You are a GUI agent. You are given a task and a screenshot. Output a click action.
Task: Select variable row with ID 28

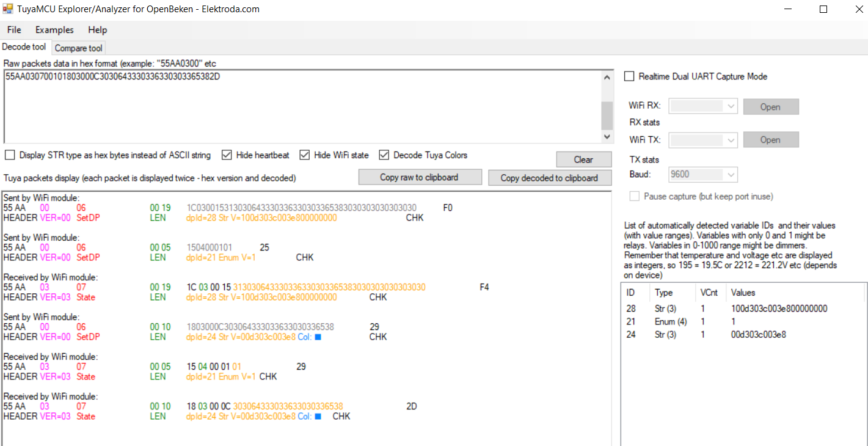[743, 309]
